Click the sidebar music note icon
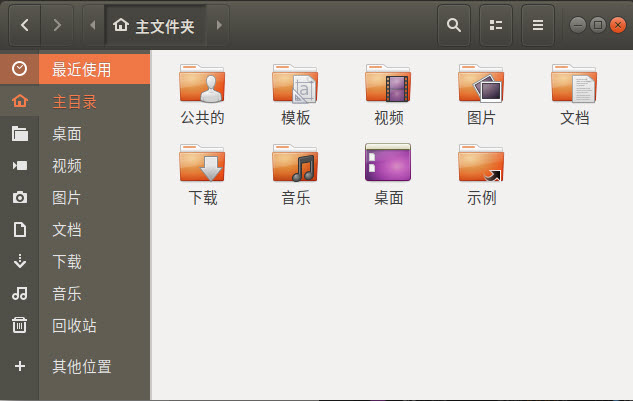This screenshot has height=401, width=633. (20, 294)
